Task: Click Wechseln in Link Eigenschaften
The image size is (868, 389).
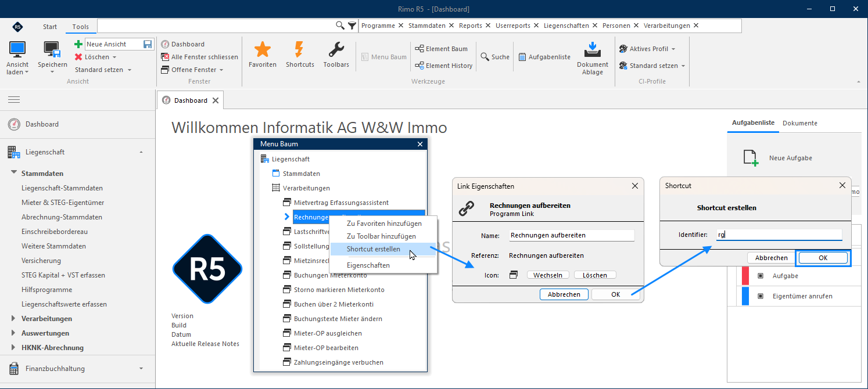Action: pos(548,275)
